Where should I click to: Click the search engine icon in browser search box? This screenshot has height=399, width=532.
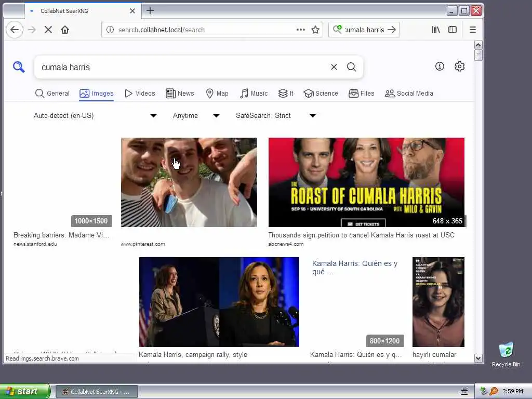(x=337, y=30)
